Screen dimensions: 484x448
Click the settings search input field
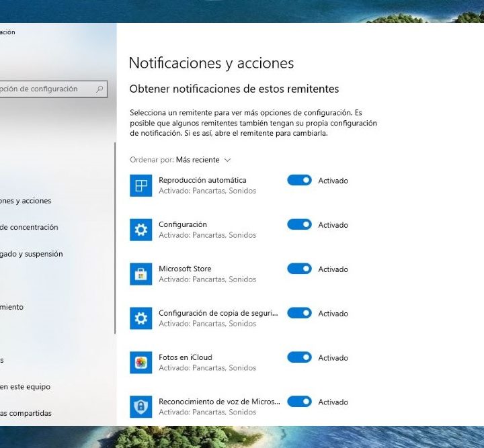coord(52,89)
